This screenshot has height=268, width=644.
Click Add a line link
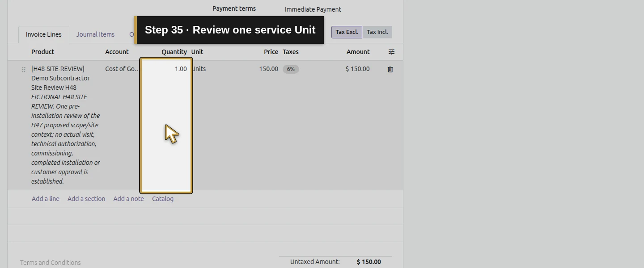pyautogui.click(x=46, y=199)
